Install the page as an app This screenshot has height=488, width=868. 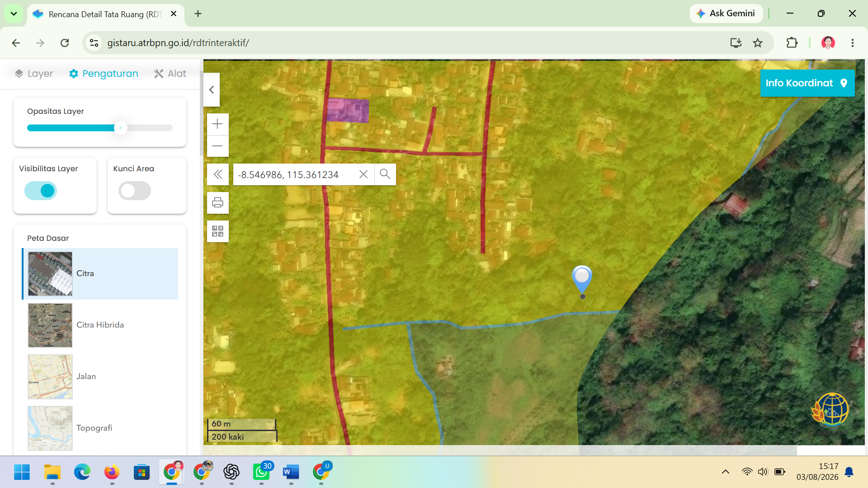coord(736,43)
